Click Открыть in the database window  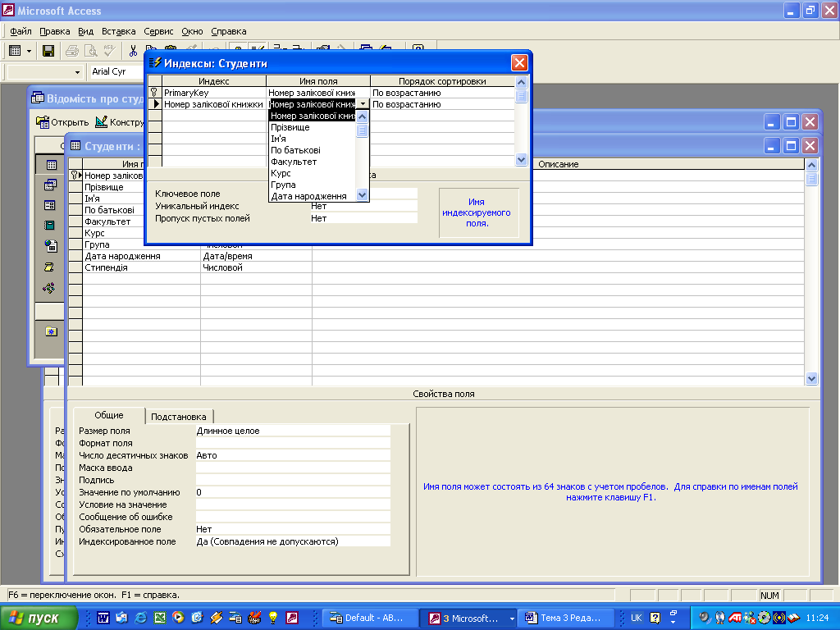[62, 122]
